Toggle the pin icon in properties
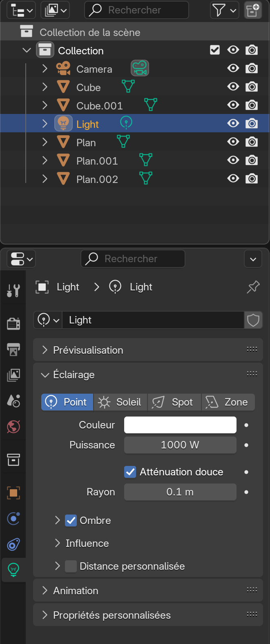This screenshot has height=644, width=270. coord(253,287)
